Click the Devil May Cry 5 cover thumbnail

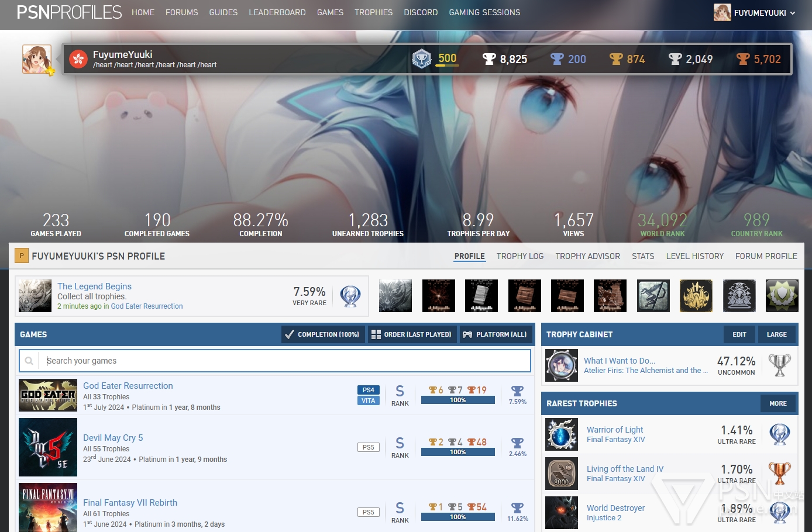tap(48, 447)
